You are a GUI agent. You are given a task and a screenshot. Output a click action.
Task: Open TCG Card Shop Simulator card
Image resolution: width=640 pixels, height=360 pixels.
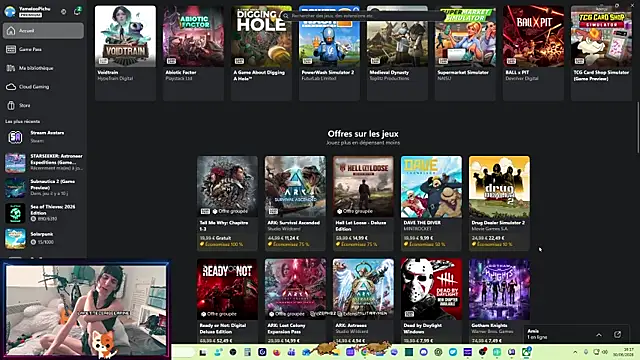pos(601,52)
